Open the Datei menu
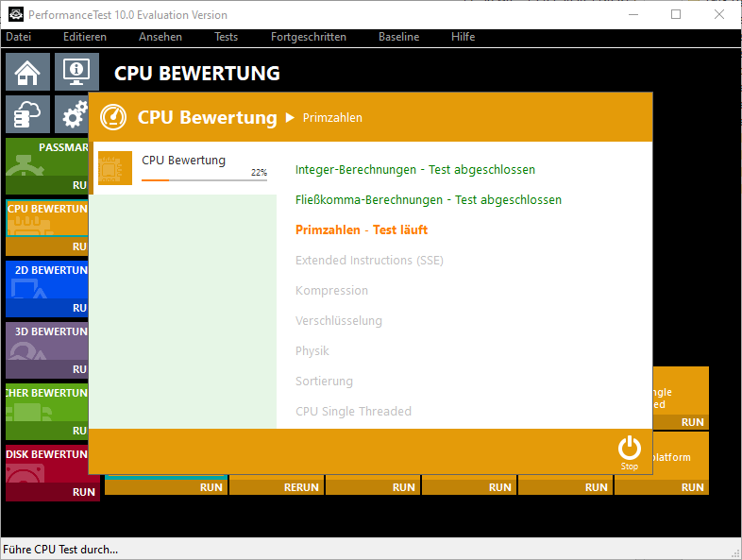This screenshot has height=560, width=742. (19, 37)
